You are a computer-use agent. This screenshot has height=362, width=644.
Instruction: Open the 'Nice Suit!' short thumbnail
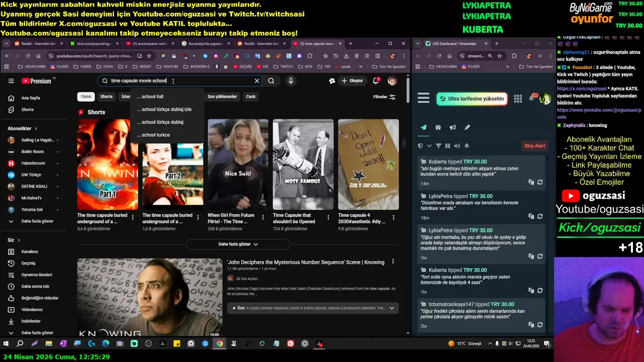(x=238, y=164)
